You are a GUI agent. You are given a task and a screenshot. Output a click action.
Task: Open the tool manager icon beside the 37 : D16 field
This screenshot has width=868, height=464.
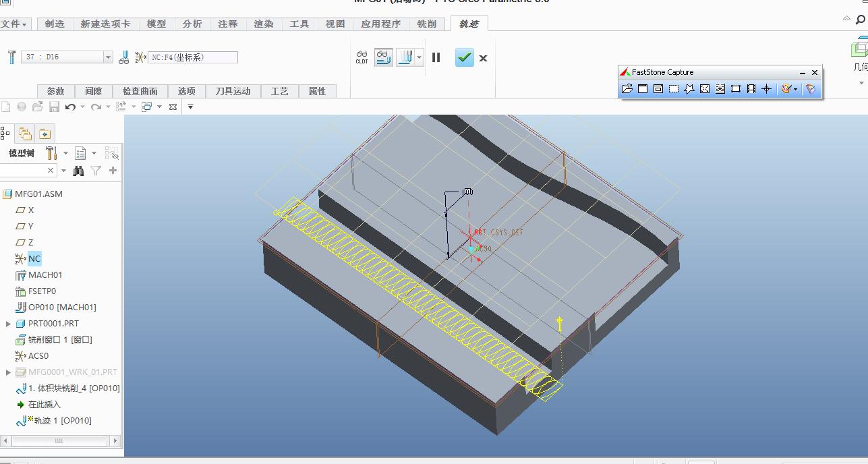coord(11,57)
